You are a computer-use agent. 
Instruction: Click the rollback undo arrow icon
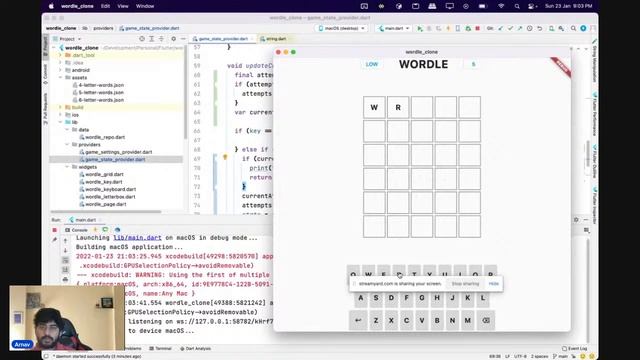point(540,29)
